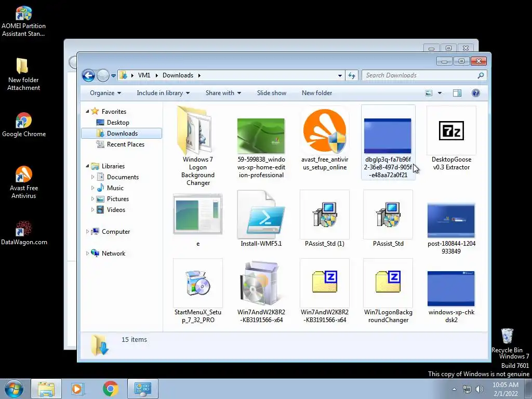Select the Win7AndW2K8R2-KB3191566-x64 update package with disc icon
This screenshot has width=532, height=399.
(261, 291)
